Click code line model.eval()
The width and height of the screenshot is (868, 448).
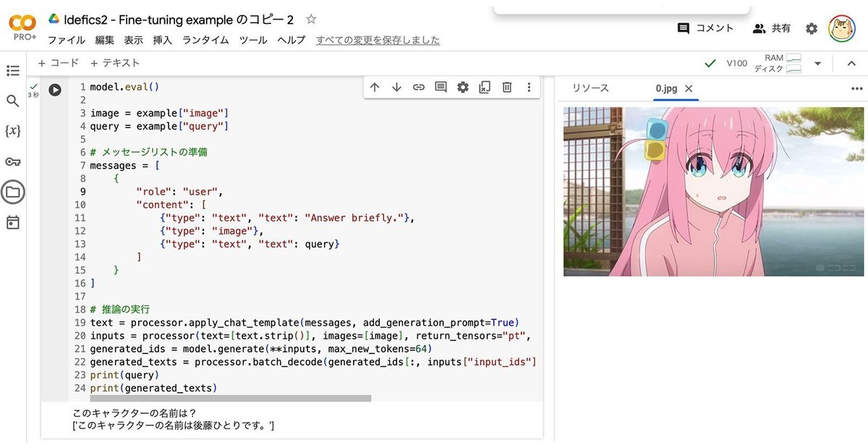tap(124, 87)
